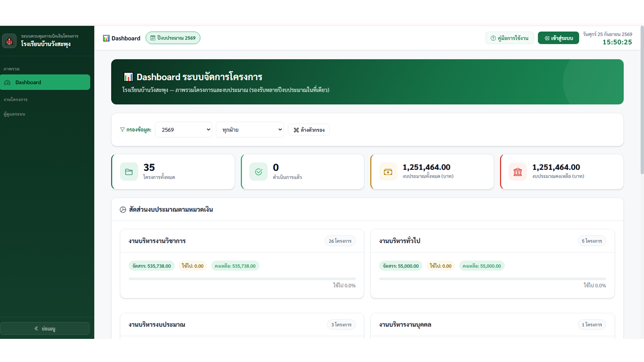
Task: Click the 3 โครงการ badge
Action: coord(341,325)
